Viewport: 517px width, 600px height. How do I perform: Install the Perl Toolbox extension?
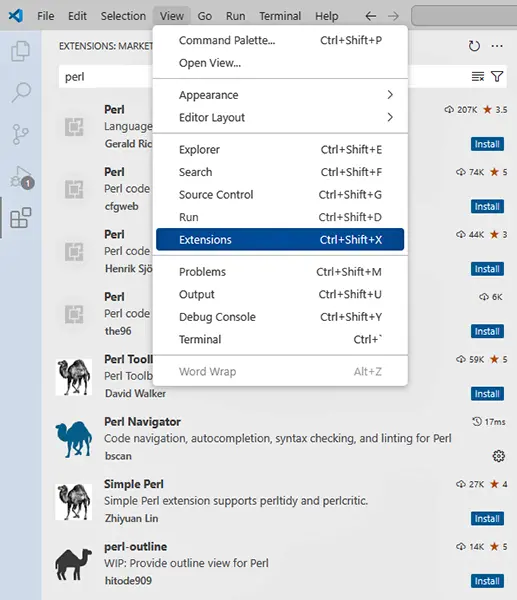pos(487,394)
